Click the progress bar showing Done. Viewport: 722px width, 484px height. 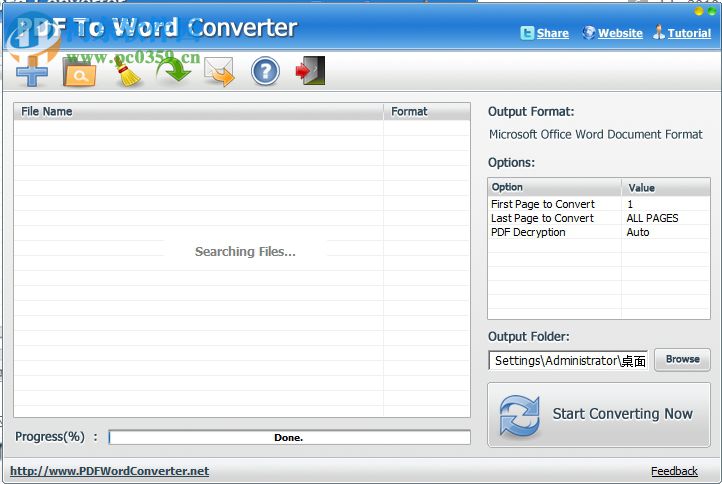(x=290, y=437)
